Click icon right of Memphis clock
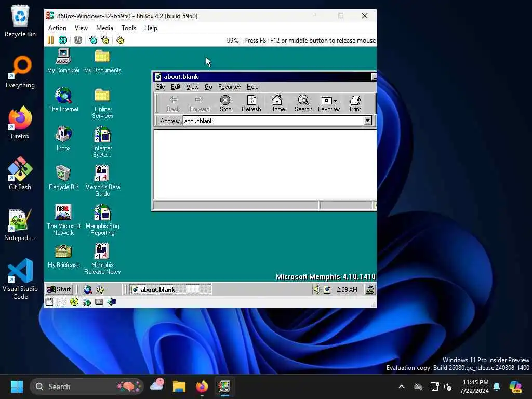 pyautogui.click(x=370, y=289)
